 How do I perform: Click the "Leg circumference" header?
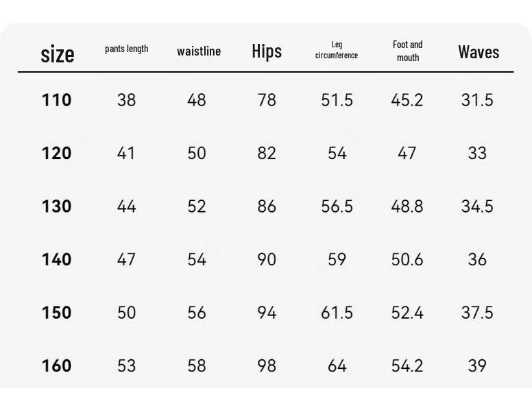point(337,50)
